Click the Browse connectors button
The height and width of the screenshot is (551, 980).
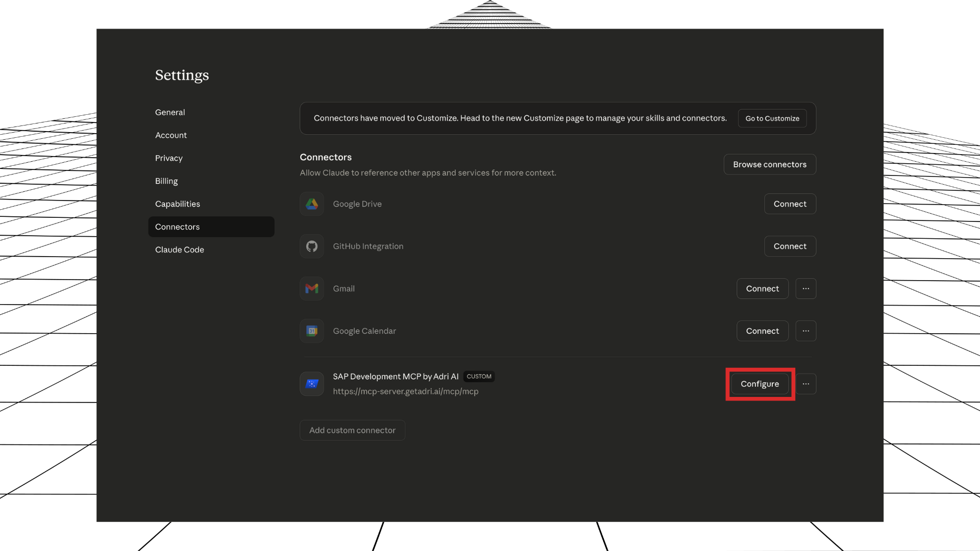pyautogui.click(x=770, y=164)
